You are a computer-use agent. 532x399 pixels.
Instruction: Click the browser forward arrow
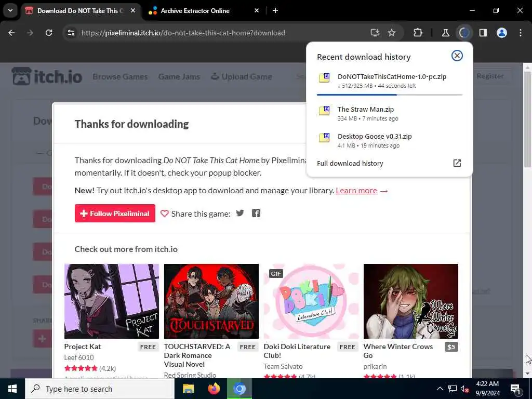(x=30, y=33)
